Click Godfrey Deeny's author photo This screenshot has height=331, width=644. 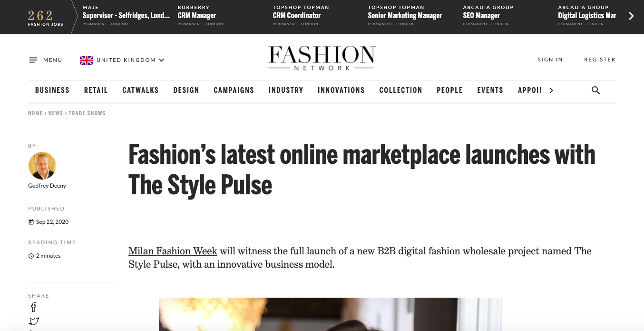pyautogui.click(x=42, y=166)
